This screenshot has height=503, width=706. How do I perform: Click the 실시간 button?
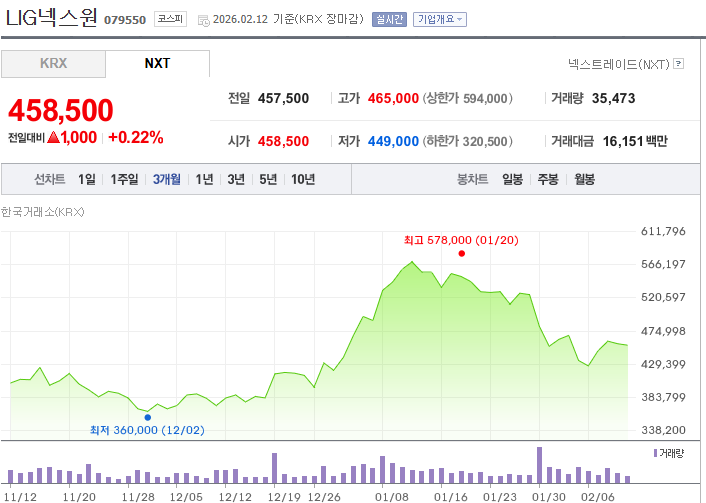pos(389,19)
